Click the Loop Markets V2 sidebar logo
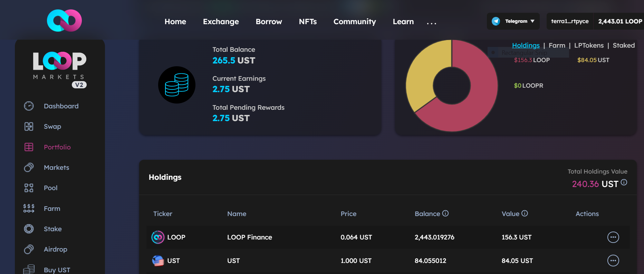The width and height of the screenshot is (644, 274). pos(60,70)
